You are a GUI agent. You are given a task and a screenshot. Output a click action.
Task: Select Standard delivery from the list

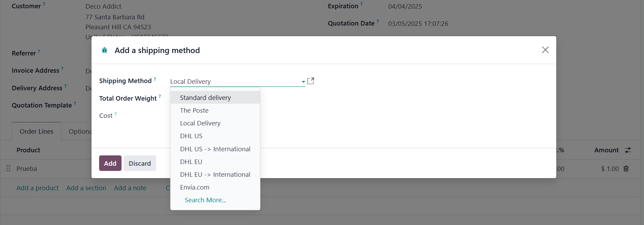[205, 98]
